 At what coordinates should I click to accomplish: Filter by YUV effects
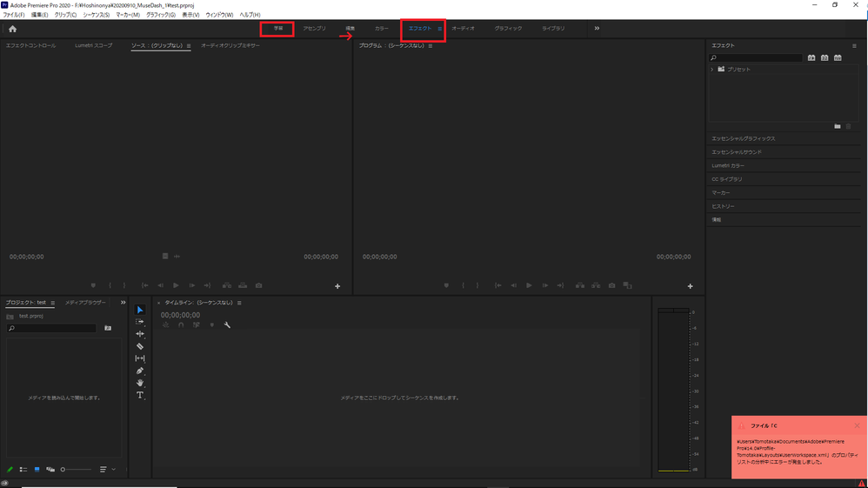[838, 57]
